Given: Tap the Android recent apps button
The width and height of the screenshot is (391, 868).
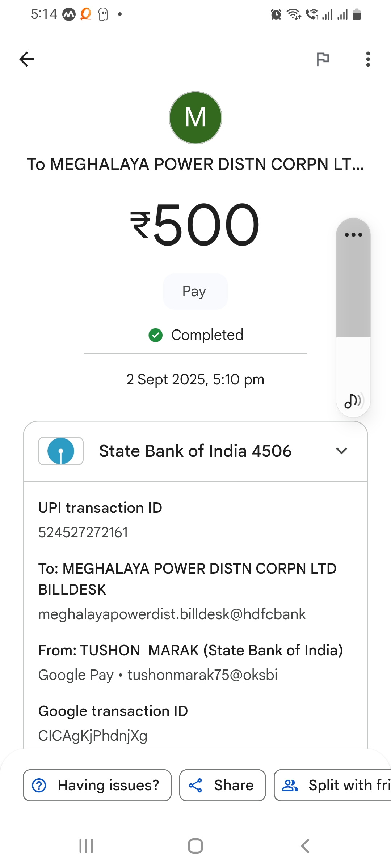Looking at the screenshot, I should click(x=86, y=846).
